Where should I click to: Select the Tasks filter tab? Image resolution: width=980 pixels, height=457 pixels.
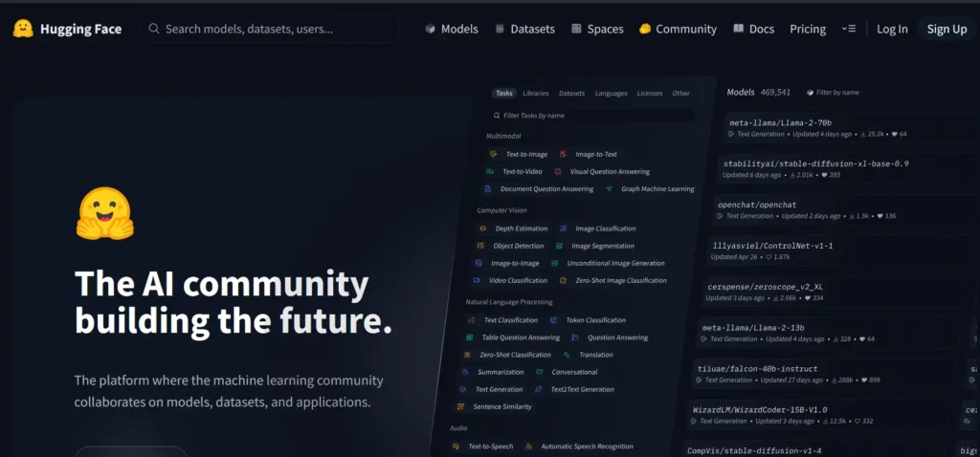(x=503, y=93)
